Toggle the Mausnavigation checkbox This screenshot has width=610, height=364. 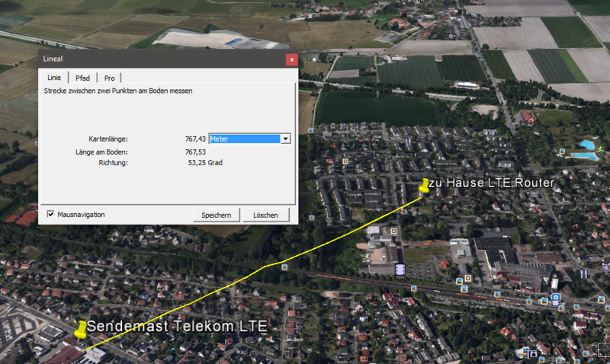point(50,214)
